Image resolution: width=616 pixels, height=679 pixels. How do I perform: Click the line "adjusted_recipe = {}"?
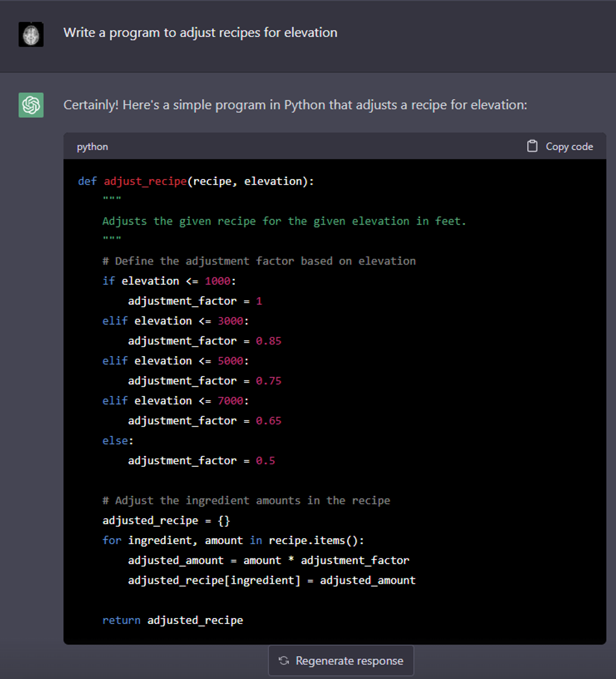[166, 521]
